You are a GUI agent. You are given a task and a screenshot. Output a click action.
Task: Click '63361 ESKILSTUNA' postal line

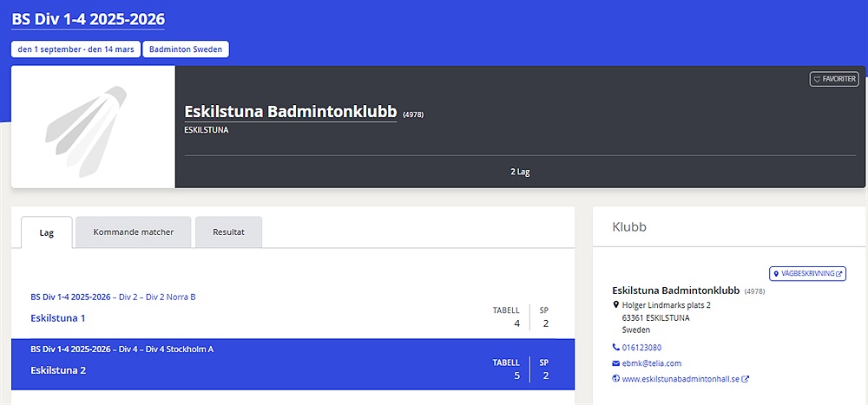click(656, 317)
